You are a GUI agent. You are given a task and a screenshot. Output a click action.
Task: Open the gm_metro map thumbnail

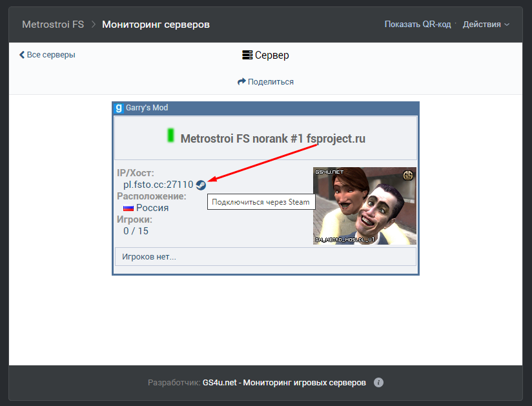tap(364, 207)
